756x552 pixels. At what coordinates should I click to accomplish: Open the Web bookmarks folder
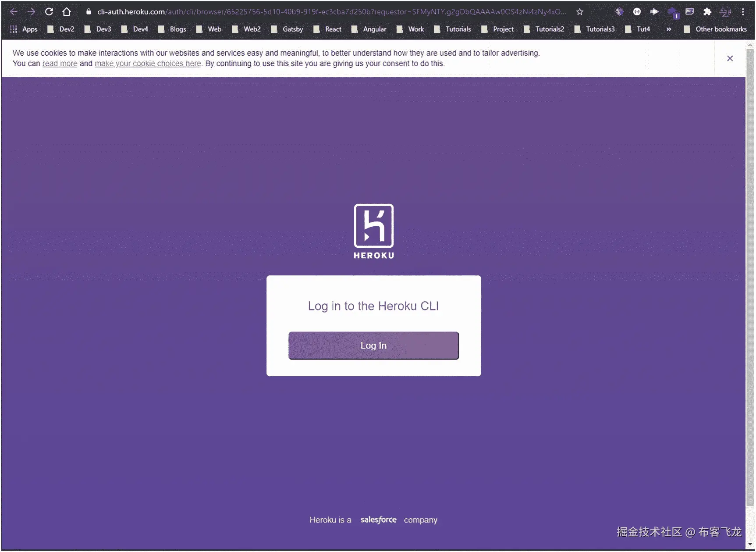coord(209,29)
